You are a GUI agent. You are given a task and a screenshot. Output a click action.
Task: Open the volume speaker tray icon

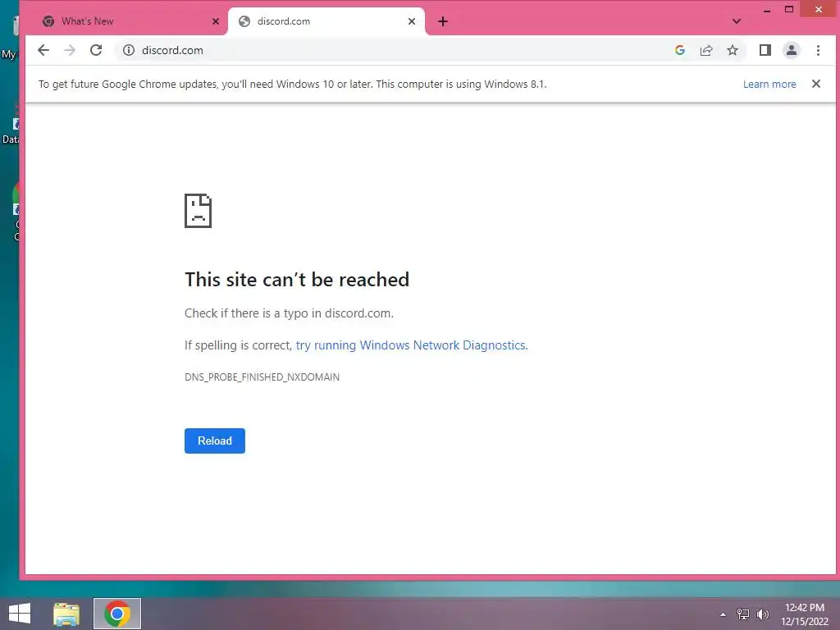pyautogui.click(x=763, y=614)
